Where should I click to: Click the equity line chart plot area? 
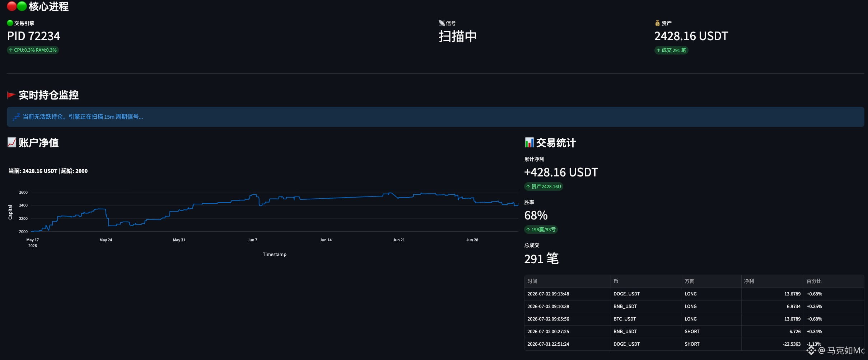click(x=275, y=212)
